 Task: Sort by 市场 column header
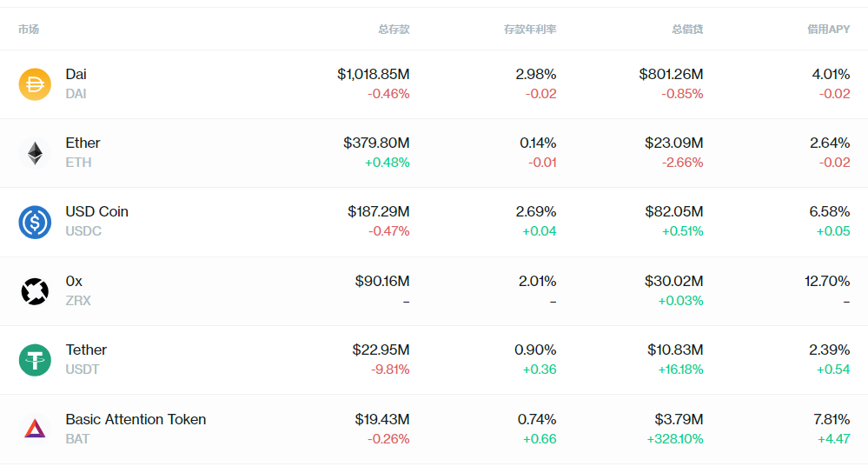tap(29, 30)
